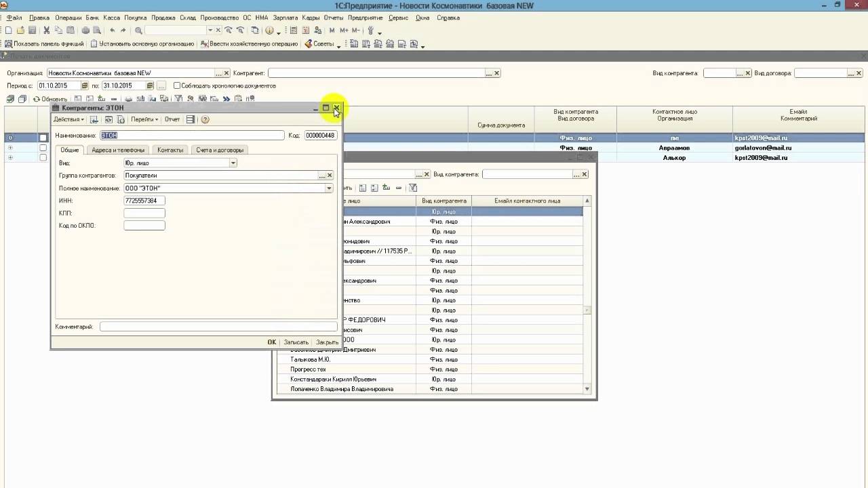
Task: Click the New document icon in main toolbar
Action: 9,30
